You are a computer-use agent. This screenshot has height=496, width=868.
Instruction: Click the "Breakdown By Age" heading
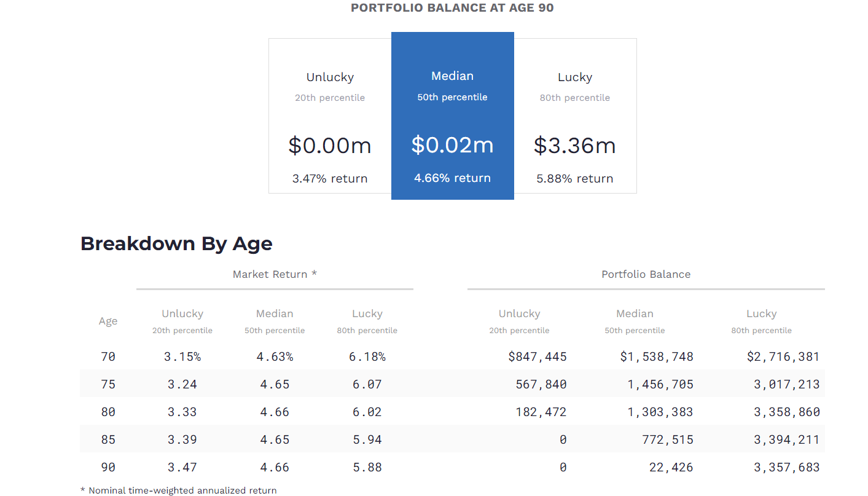[x=176, y=243]
